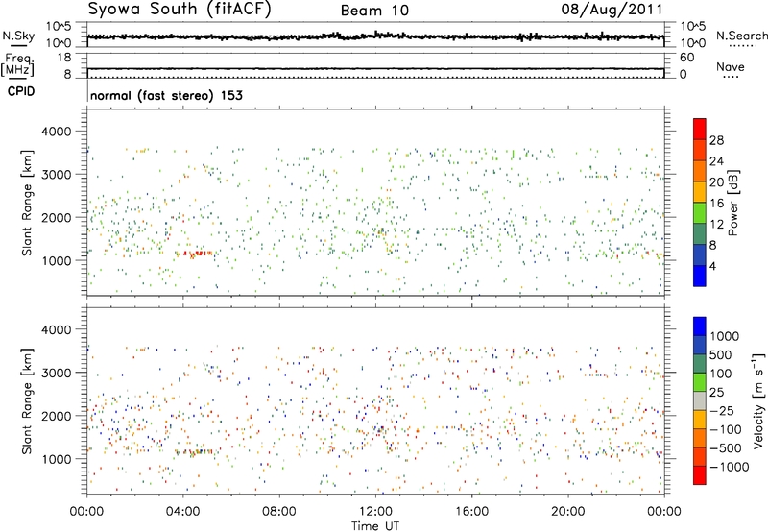Select the -1000 label on Velocity colorbar
The width and height of the screenshot is (768, 532).
[x=729, y=467]
